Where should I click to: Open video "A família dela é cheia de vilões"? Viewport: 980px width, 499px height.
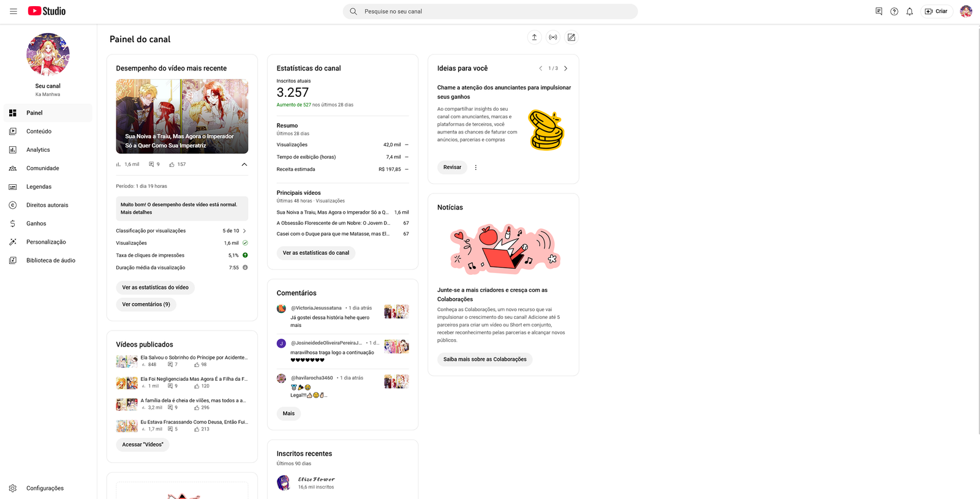(x=193, y=400)
